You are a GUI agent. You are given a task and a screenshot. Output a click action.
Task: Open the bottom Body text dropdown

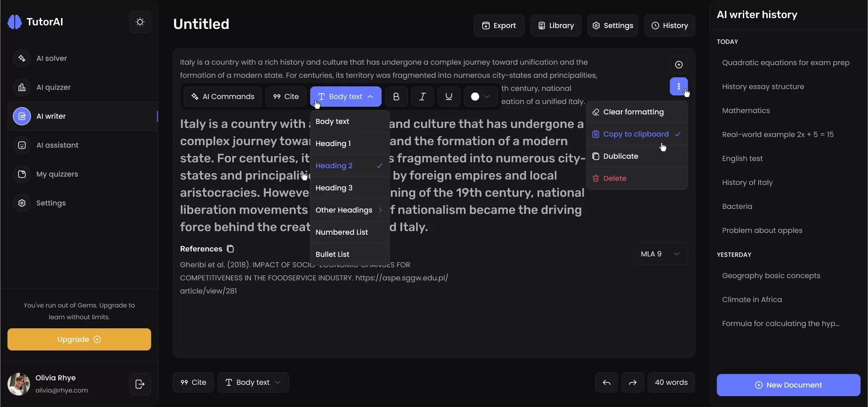[253, 383]
